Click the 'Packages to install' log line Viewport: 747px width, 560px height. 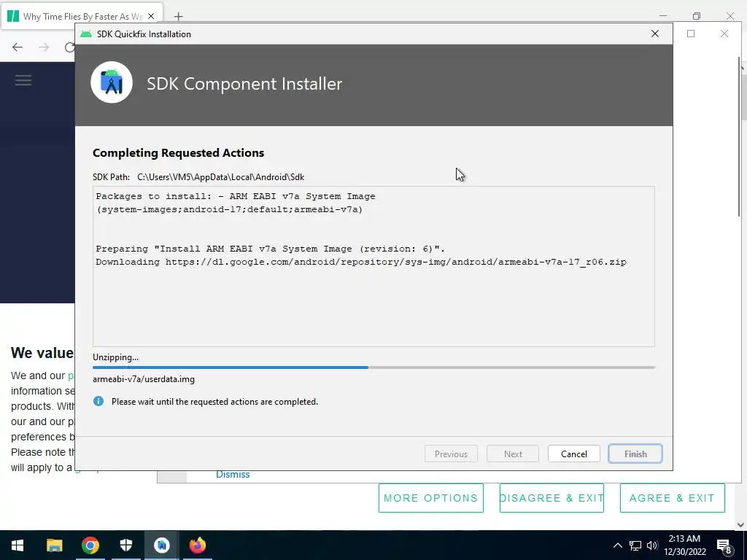236,196
